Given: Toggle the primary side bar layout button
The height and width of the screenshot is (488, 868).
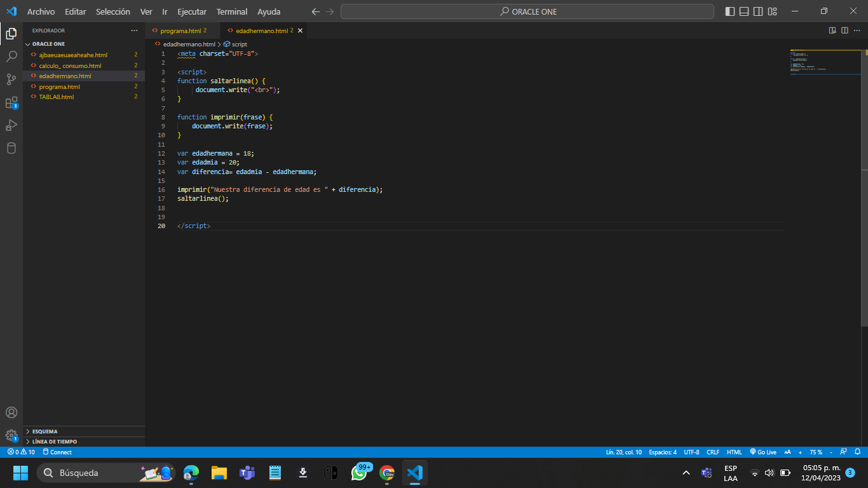Looking at the screenshot, I should pos(729,11).
